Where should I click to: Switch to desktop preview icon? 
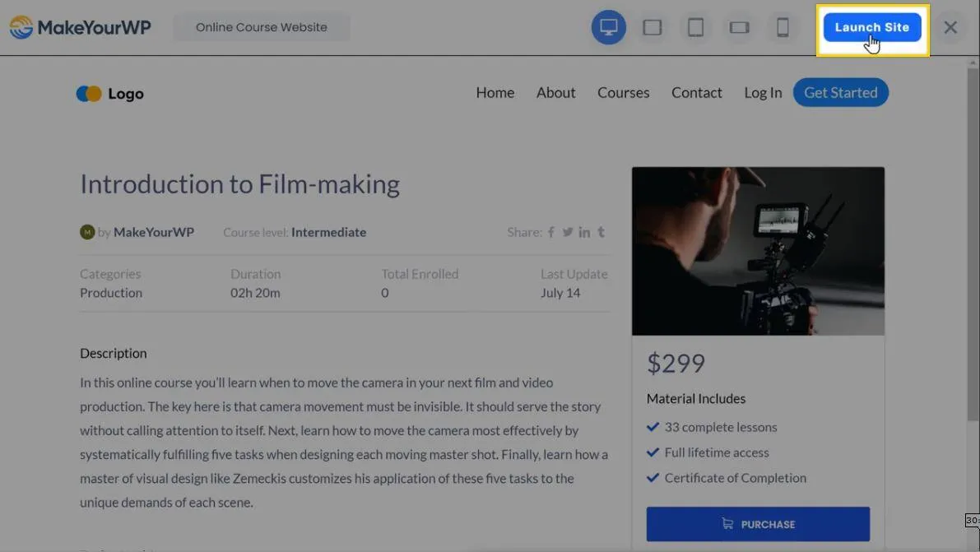point(608,27)
